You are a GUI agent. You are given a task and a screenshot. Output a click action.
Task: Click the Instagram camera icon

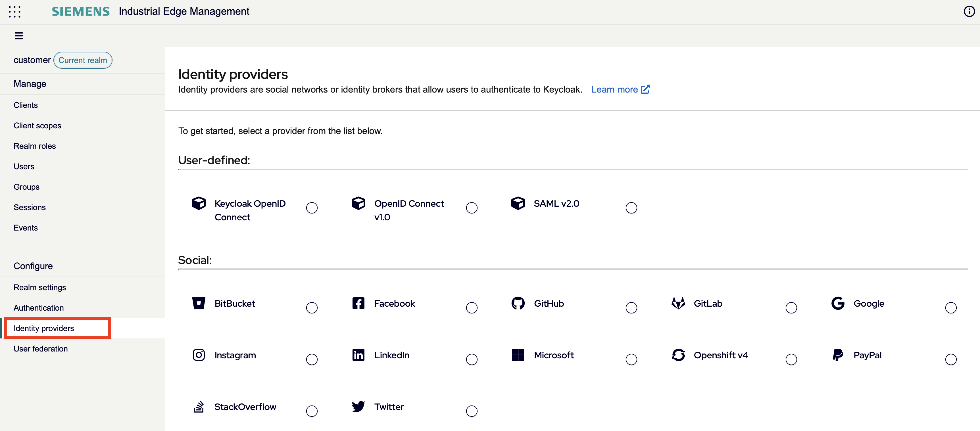pos(199,355)
